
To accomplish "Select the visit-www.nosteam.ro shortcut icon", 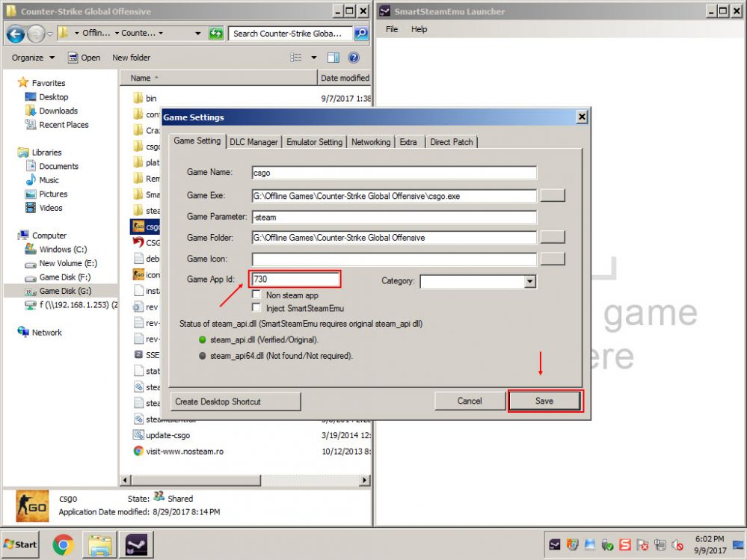I will click(138, 451).
